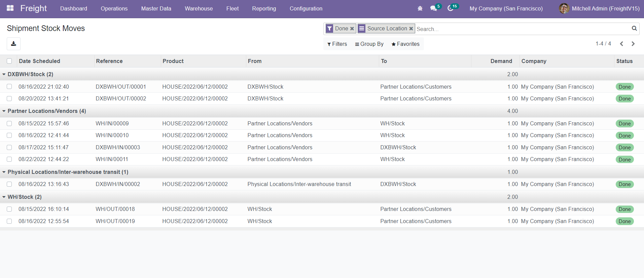Click the debug bug icon
This screenshot has height=278, width=644.
(x=420, y=8)
